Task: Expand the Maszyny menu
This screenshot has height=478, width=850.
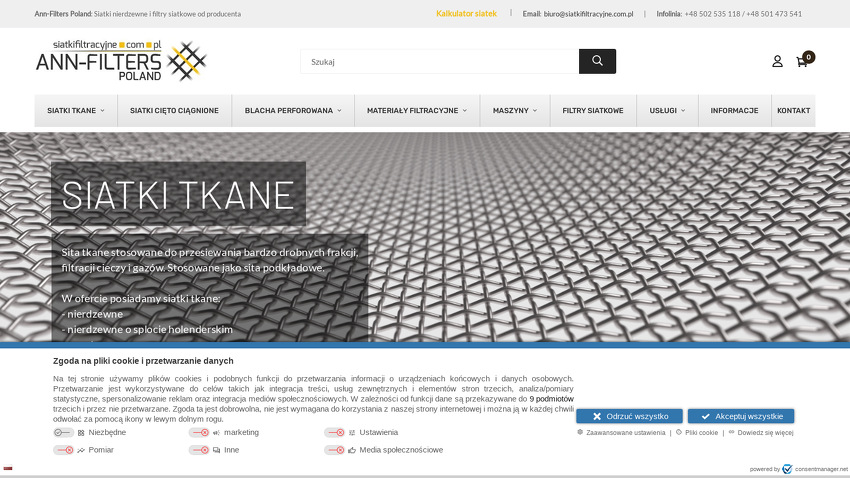Action: 515,111
